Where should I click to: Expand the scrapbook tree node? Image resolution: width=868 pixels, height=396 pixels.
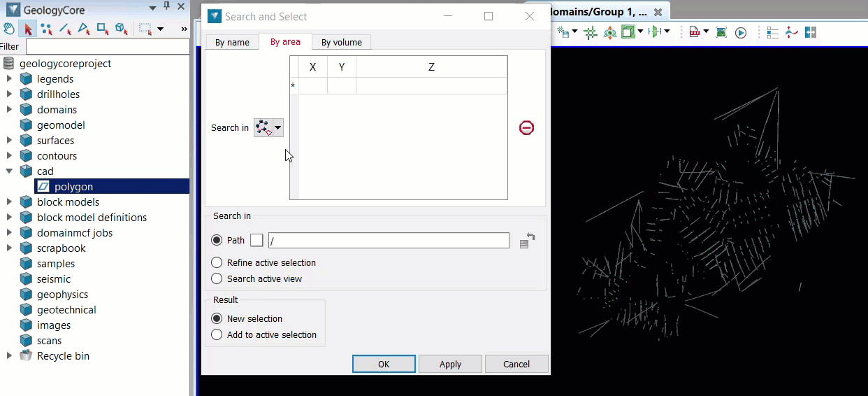click(9, 248)
